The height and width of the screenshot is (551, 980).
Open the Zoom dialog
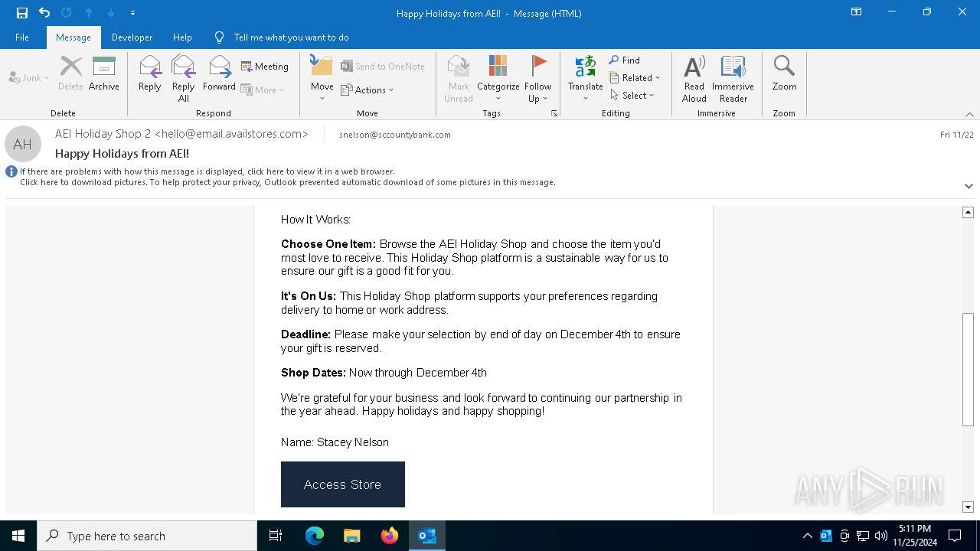[785, 74]
